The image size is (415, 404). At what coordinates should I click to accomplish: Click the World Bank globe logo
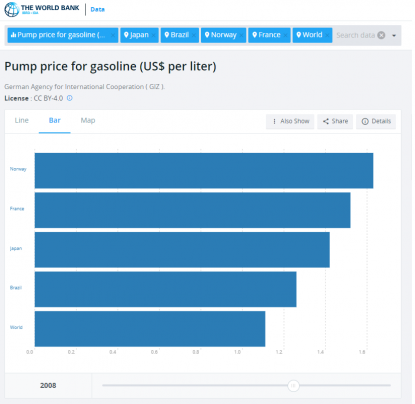(x=12, y=9)
